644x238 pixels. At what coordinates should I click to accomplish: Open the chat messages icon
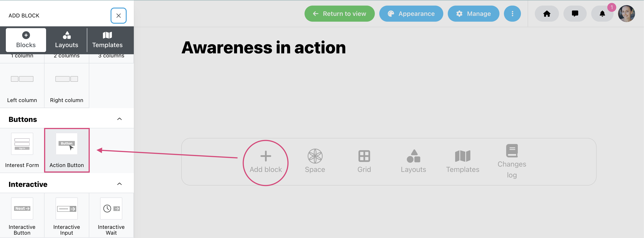[575, 14]
